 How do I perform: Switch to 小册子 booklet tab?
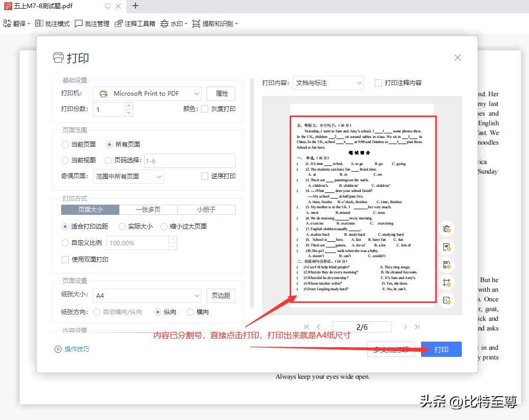click(x=206, y=210)
